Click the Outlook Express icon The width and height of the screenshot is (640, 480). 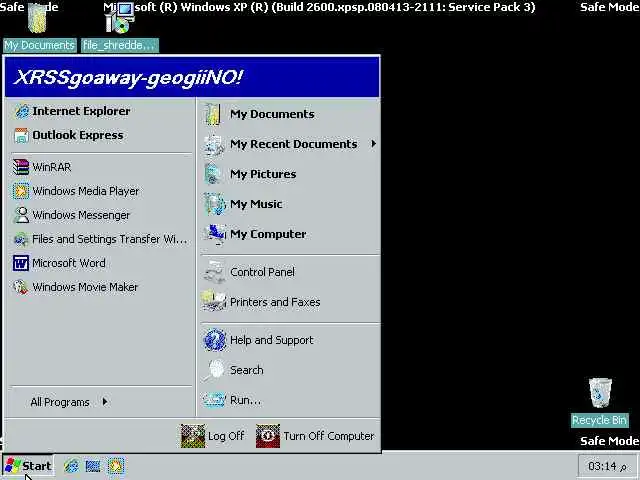click(x=21, y=135)
